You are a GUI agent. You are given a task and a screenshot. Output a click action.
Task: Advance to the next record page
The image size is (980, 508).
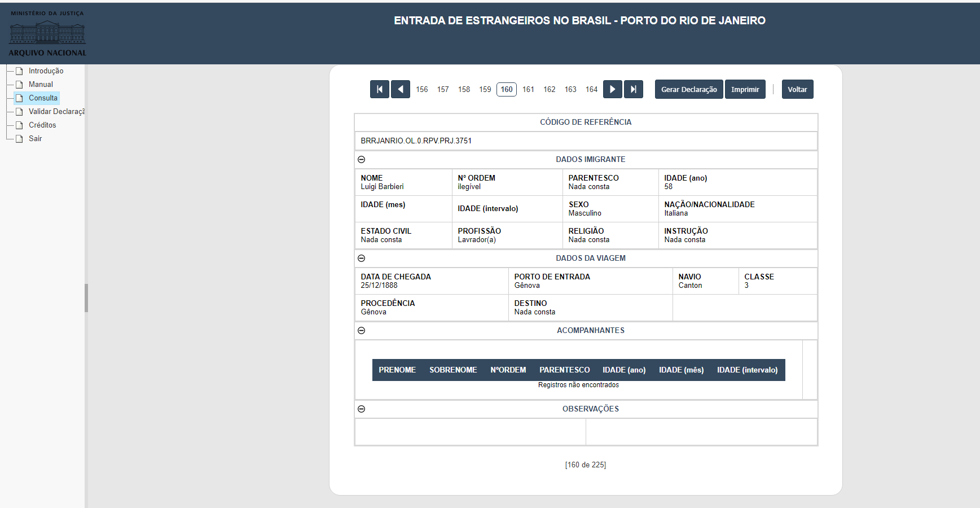(613, 89)
